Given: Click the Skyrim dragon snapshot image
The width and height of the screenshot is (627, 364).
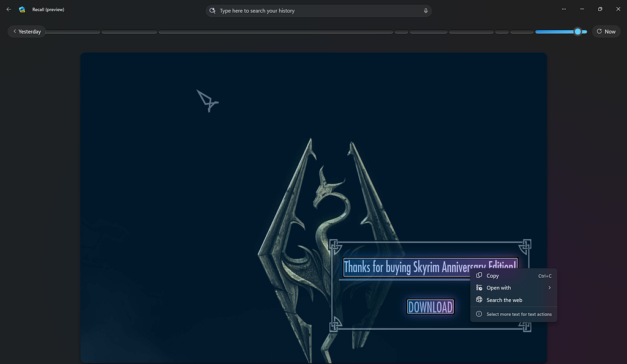Looking at the screenshot, I should click(314, 207).
